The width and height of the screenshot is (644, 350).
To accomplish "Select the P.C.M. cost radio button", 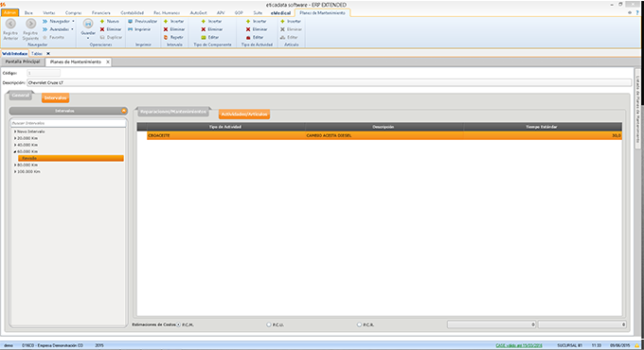I will point(178,325).
